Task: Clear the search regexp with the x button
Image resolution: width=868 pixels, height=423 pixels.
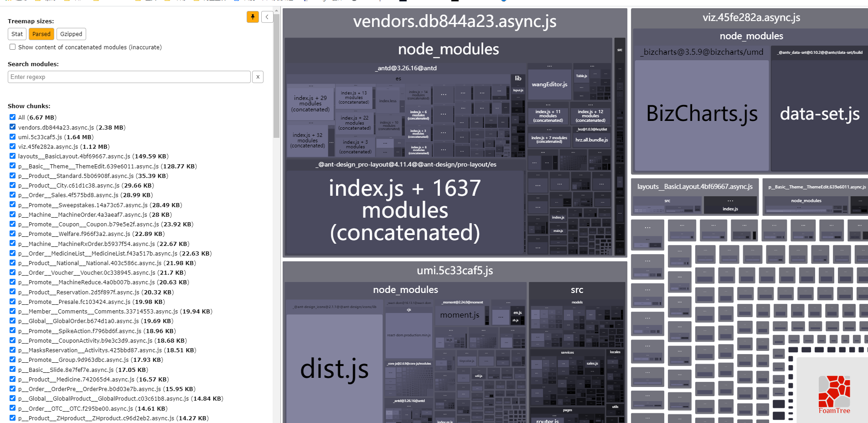Action: (258, 77)
